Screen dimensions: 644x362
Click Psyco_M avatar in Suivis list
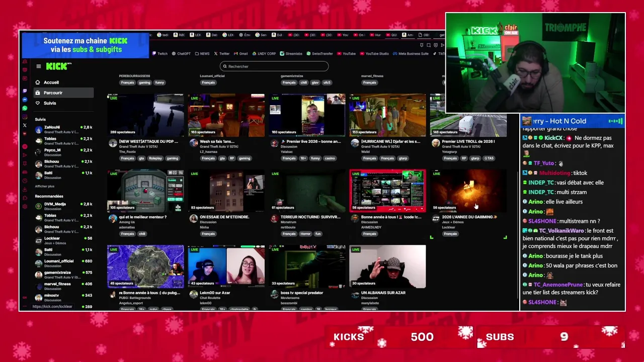[38, 152]
